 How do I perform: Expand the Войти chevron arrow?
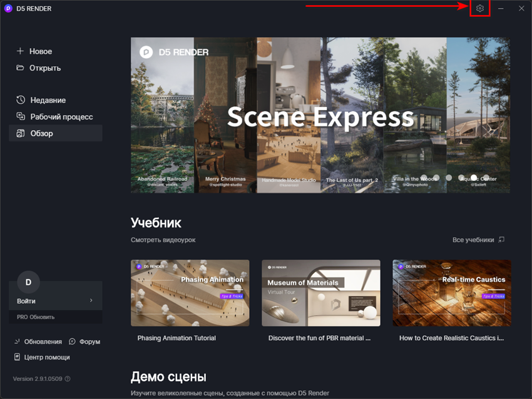[x=91, y=300]
